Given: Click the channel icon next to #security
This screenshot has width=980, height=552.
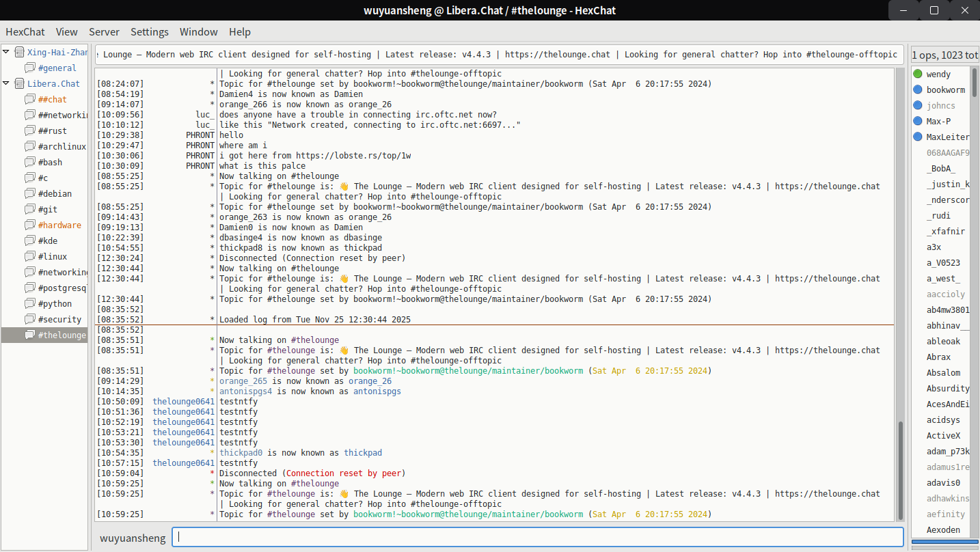Looking at the screenshot, I should [30, 319].
